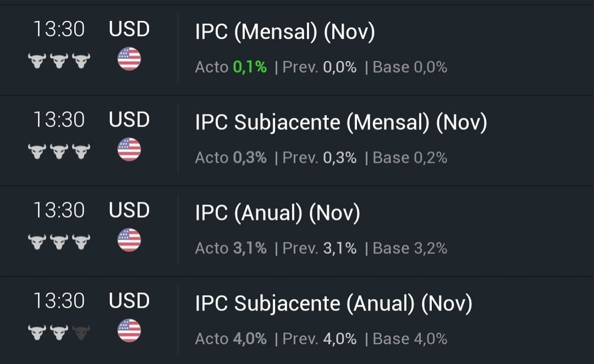Tap the US flag in the IPC (Anual) row
Image resolution: width=594 pixels, height=364 pixels.
coord(129,240)
